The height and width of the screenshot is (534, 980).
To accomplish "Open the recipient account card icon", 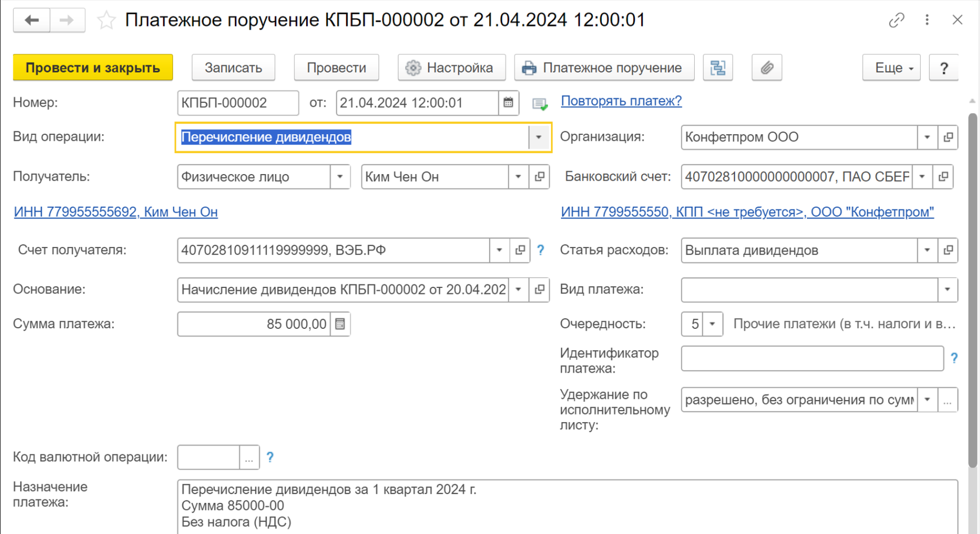I will 520,250.
